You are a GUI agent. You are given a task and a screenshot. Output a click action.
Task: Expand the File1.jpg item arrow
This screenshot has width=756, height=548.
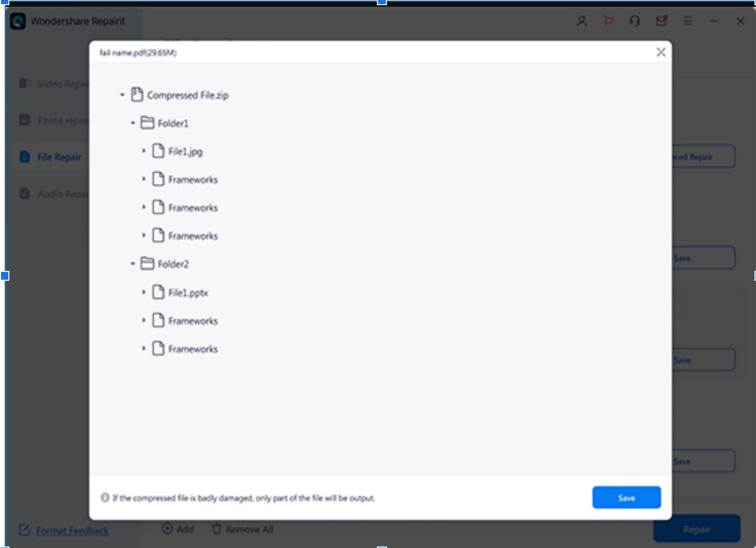point(144,151)
